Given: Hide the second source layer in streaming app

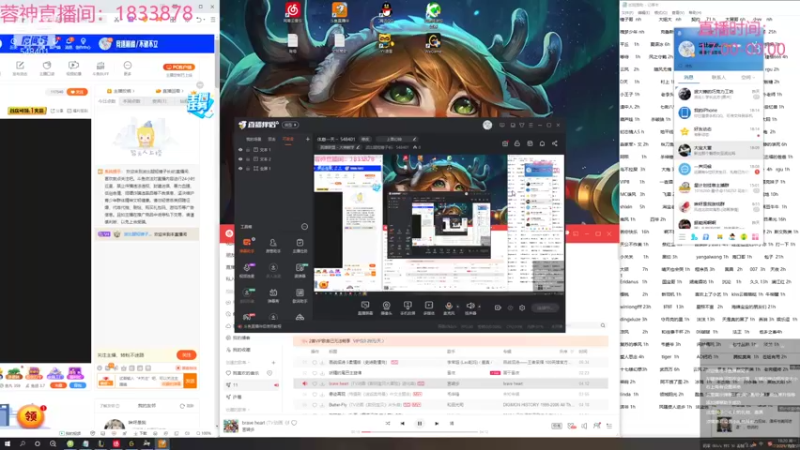Looking at the screenshot, I should tap(240, 159).
